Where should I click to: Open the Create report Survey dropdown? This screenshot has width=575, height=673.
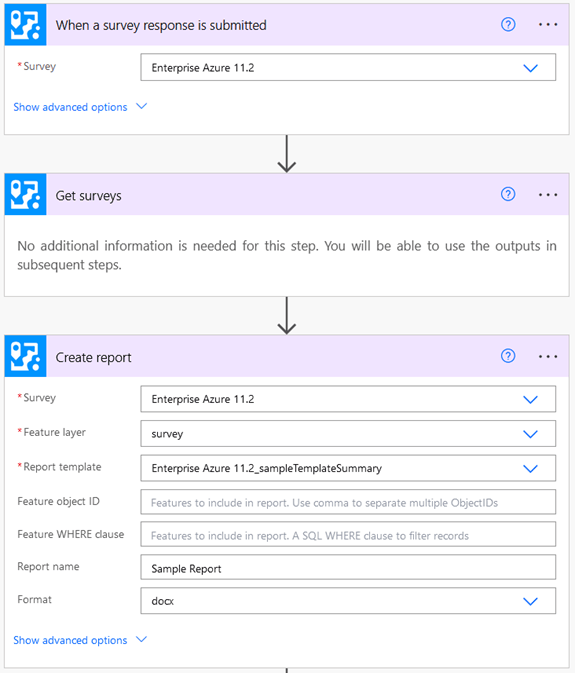pyautogui.click(x=348, y=399)
